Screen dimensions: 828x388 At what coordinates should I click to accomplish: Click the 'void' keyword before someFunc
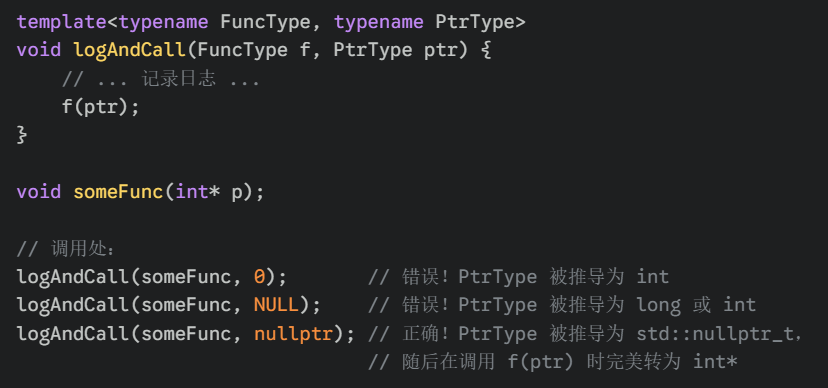39,192
